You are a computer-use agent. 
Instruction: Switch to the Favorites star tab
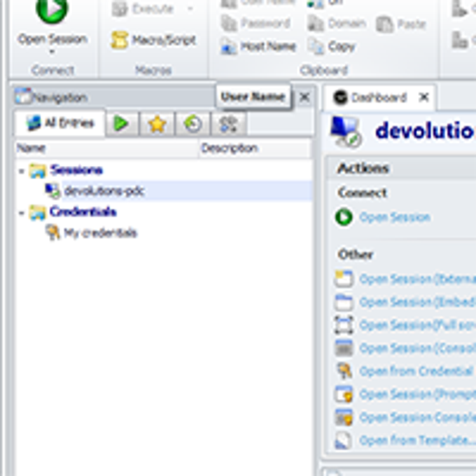coord(157,124)
